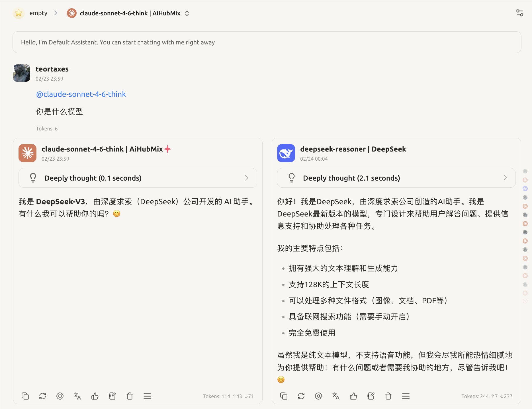Click the teortaxes username

[52, 69]
